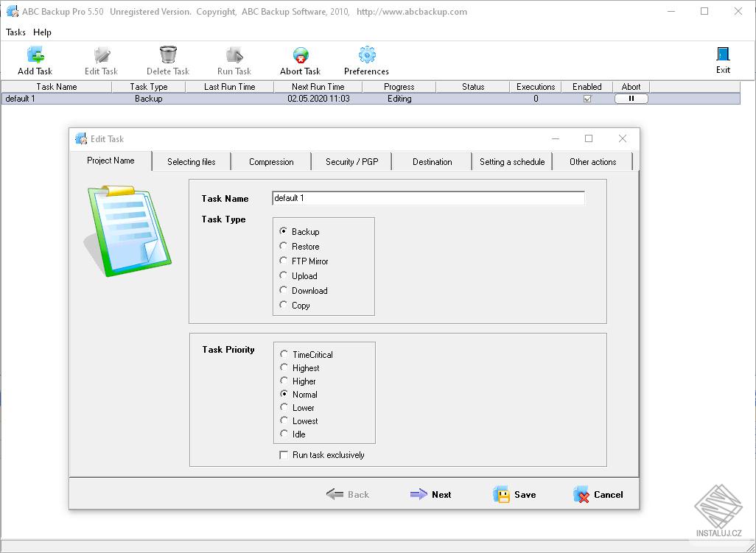
Task: Select the FTP Mirror task type
Action: pyautogui.click(x=283, y=261)
